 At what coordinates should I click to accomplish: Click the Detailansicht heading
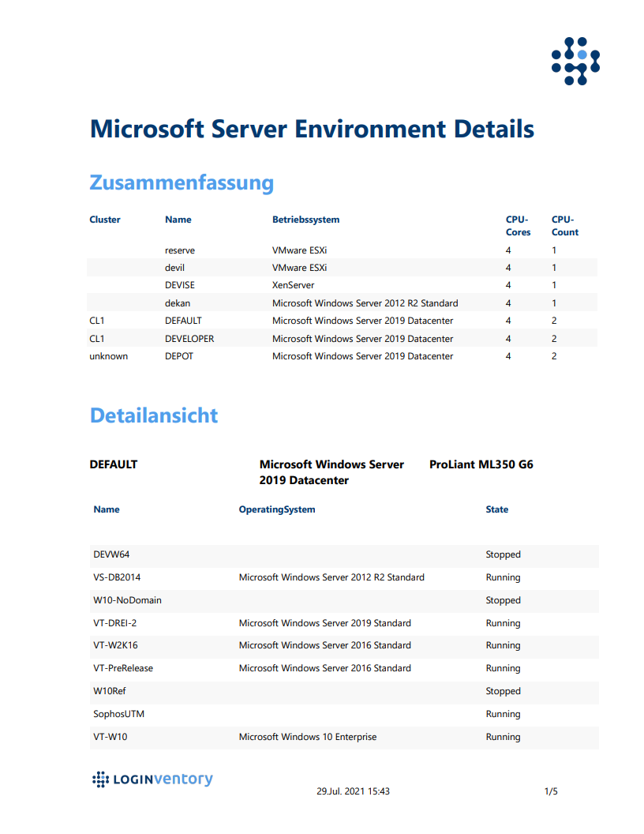154,415
